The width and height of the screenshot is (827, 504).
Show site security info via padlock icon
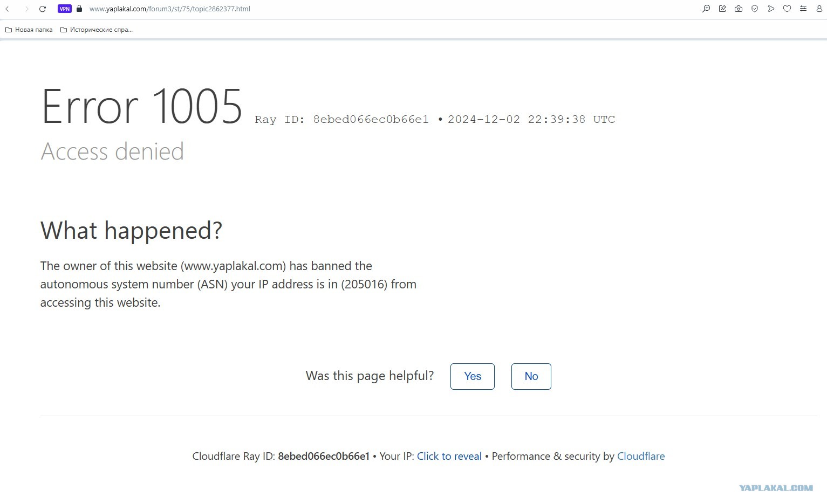79,9
